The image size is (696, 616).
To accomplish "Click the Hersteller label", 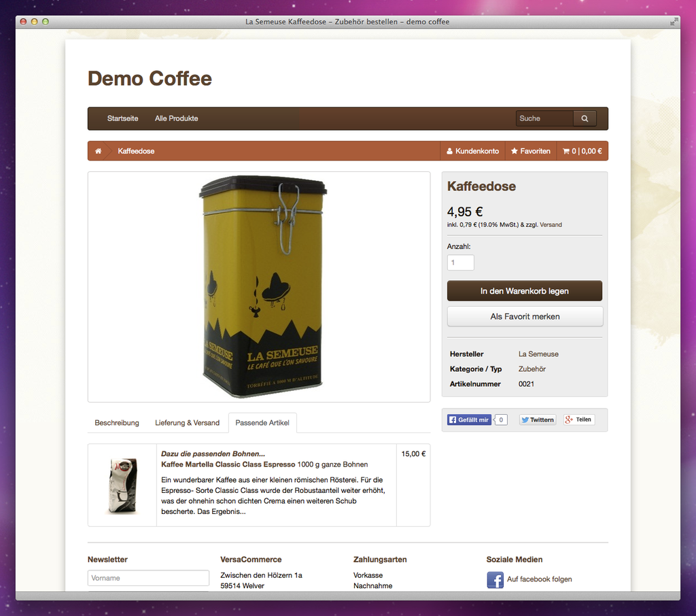I will 466,354.
